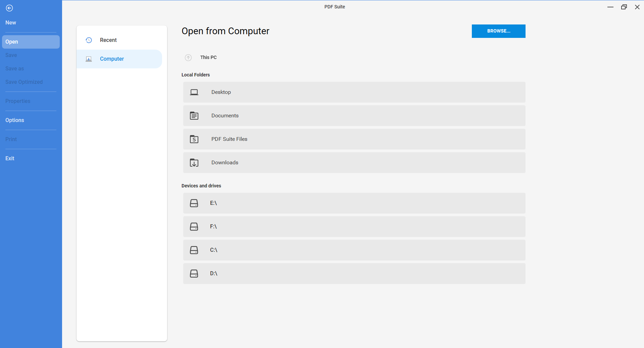The image size is (644, 348).
Task: Open the Desktop folder row
Action: pyautogui.click(x=354, y=92)
